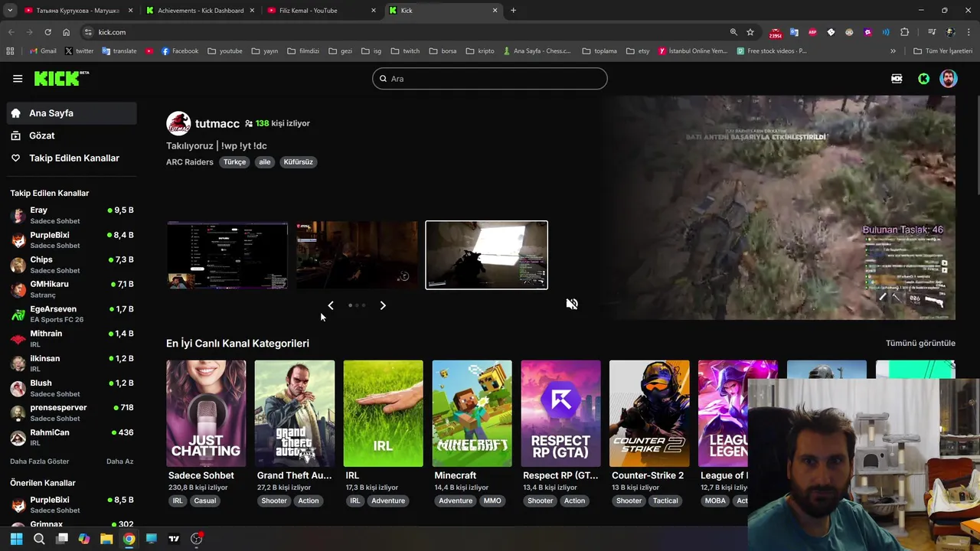Click MOBA tag under League of Legends
The height and width of the screenshot is (551, 980).
(x=715, y=501)
